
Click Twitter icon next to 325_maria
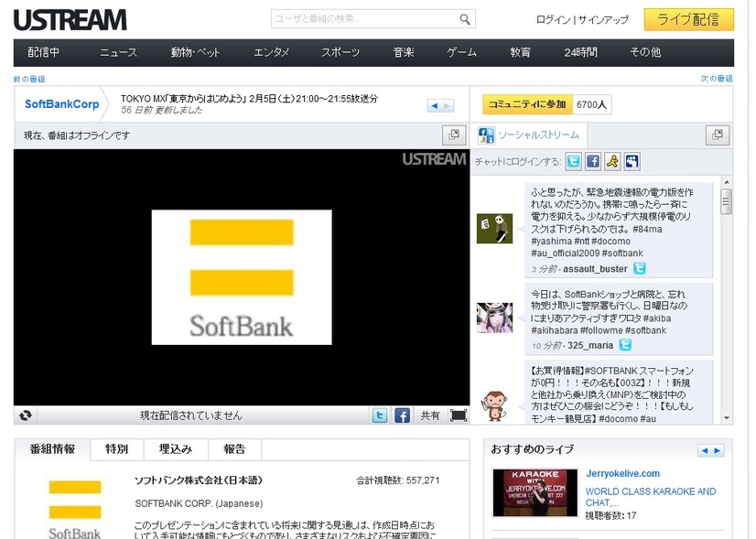click(x=625, y=345)
